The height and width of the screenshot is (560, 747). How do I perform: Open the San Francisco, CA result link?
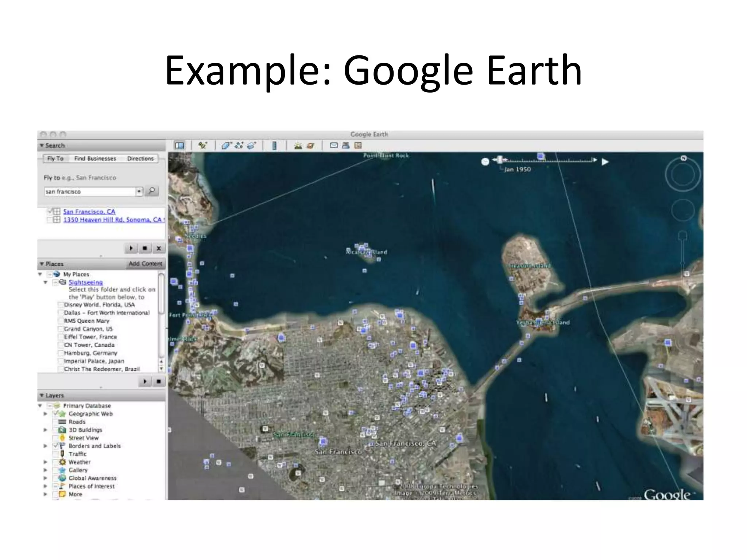click(89, 211)
